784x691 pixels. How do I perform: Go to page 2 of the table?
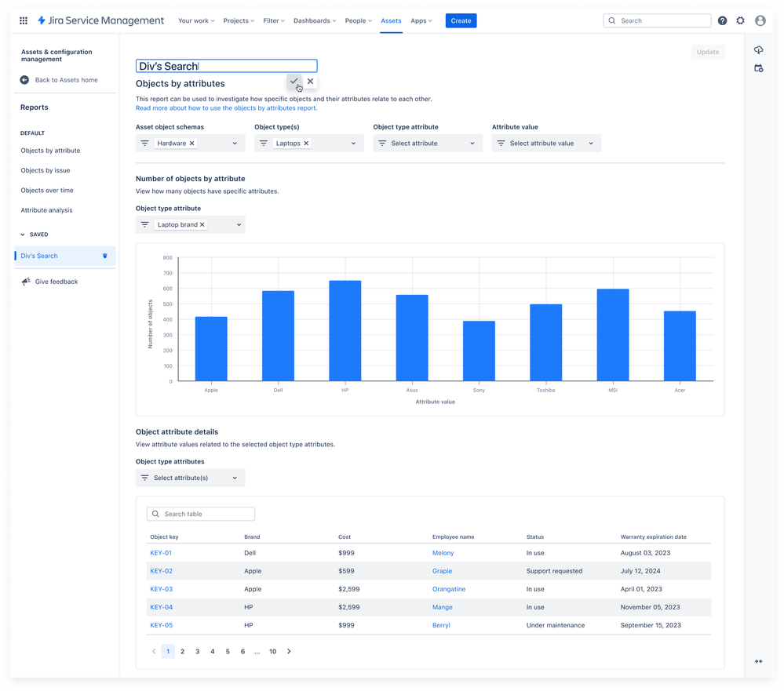pos(183,651)
